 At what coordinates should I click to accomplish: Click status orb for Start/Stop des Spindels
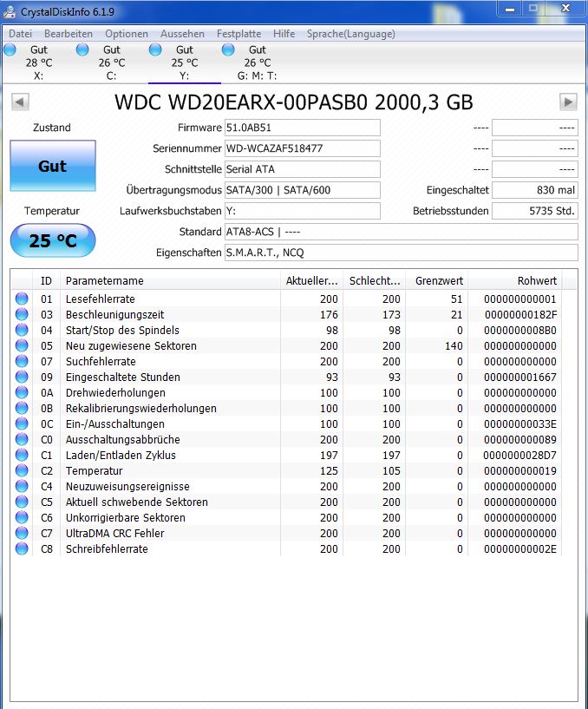[x=22, y=330]
